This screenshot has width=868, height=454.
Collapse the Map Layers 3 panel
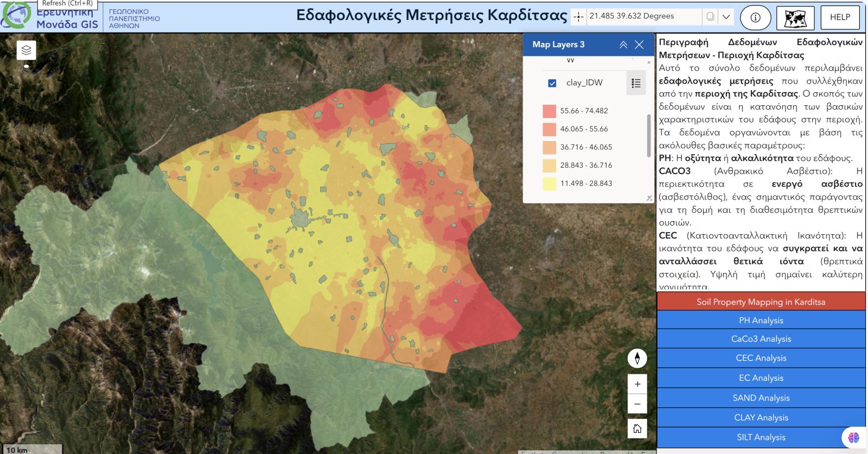click(x=623, y=45)
